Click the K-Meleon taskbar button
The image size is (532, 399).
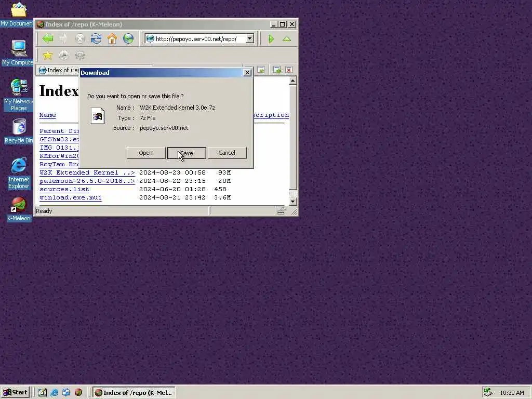pyautogui.click(x=134, y=393)
